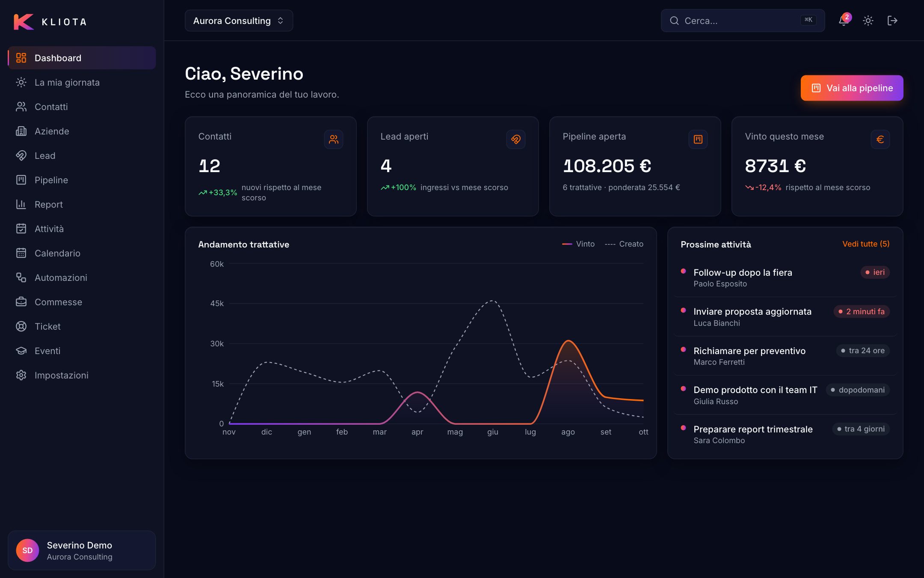
Task: Click the SD avatar at sidebar bottom
Action: (x=27, y=550)
